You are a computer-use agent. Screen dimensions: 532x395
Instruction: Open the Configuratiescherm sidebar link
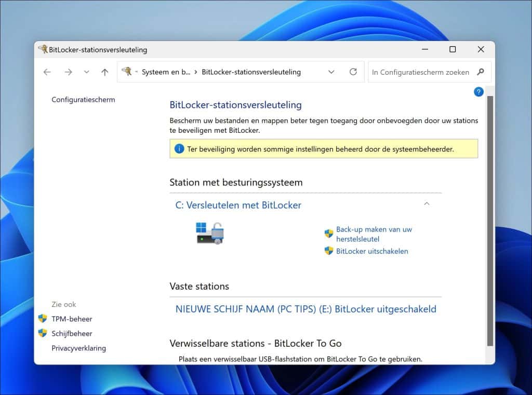[x=83, y=100]
